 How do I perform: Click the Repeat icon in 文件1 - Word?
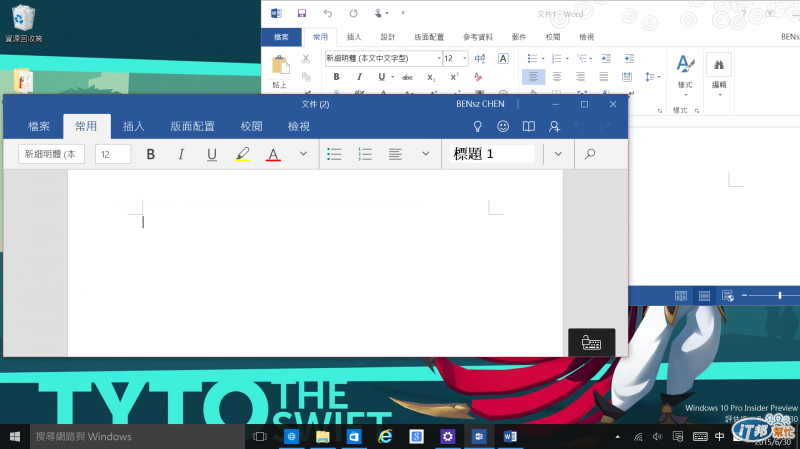point(353,13)
